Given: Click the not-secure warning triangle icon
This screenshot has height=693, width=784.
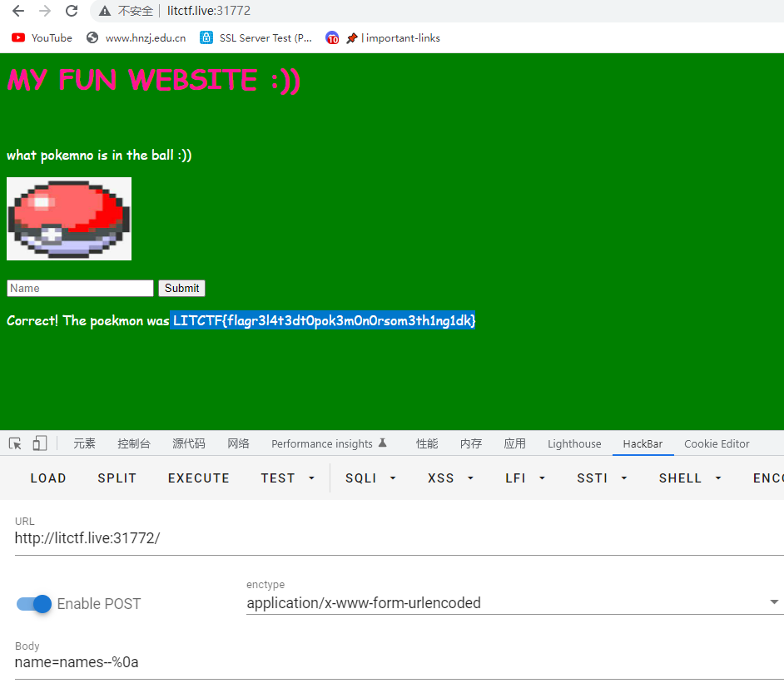Looking at the screenshot, I should coord(105,11).
